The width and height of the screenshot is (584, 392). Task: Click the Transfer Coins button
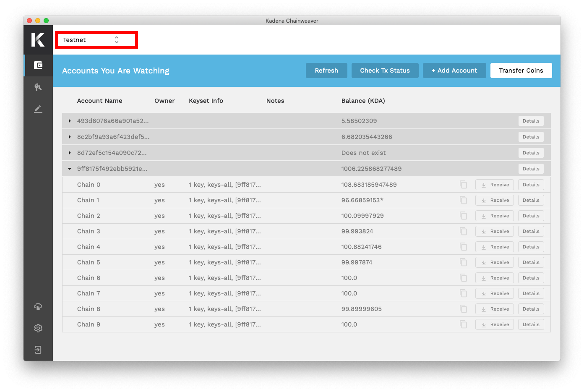521,71
